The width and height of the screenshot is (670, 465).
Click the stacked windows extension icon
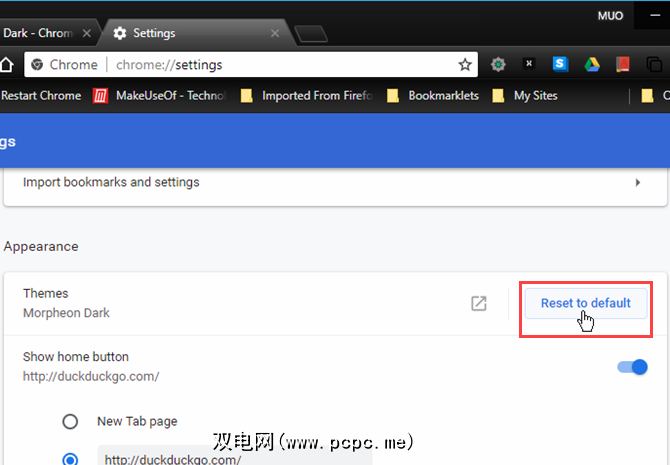click(654, 65)
